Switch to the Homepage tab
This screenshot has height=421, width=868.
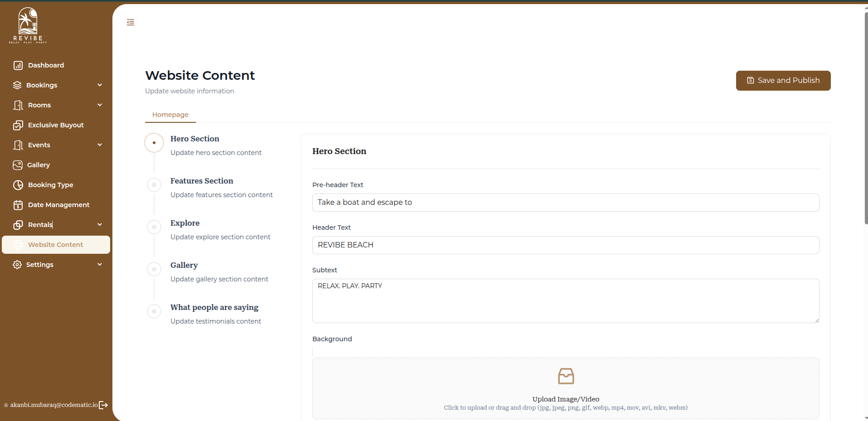tap(170, 115)
